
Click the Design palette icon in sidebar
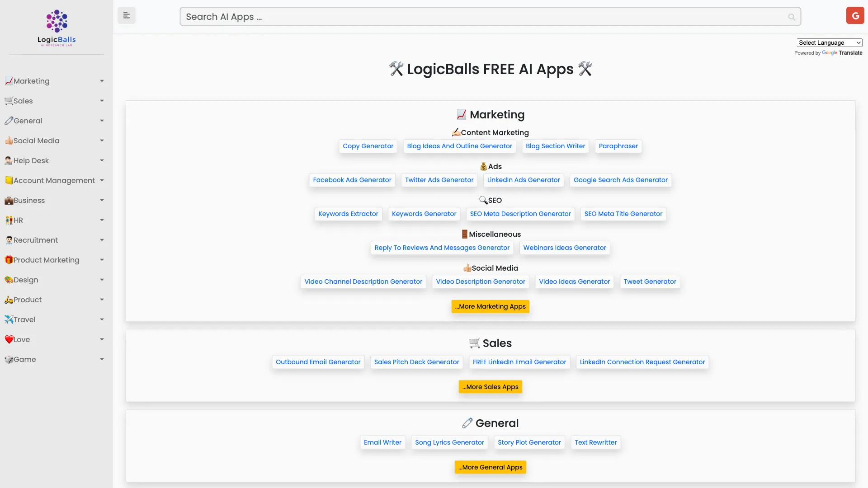click(8, 280)
